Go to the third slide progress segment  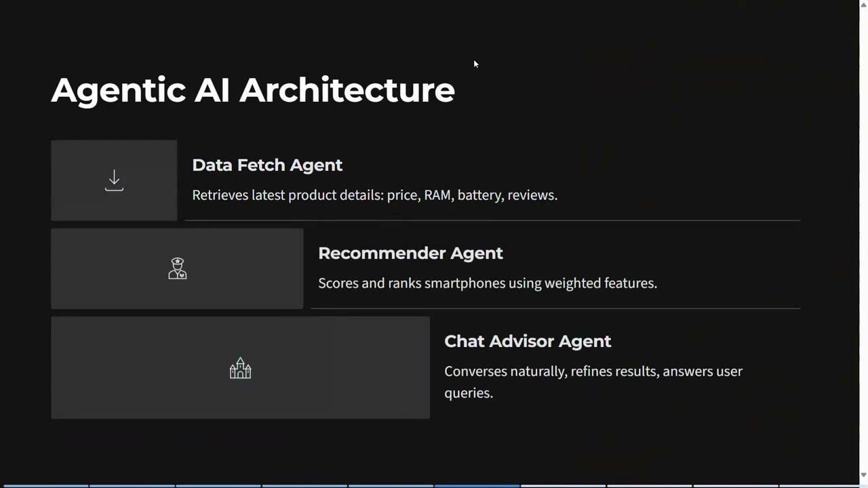[218, 486]
